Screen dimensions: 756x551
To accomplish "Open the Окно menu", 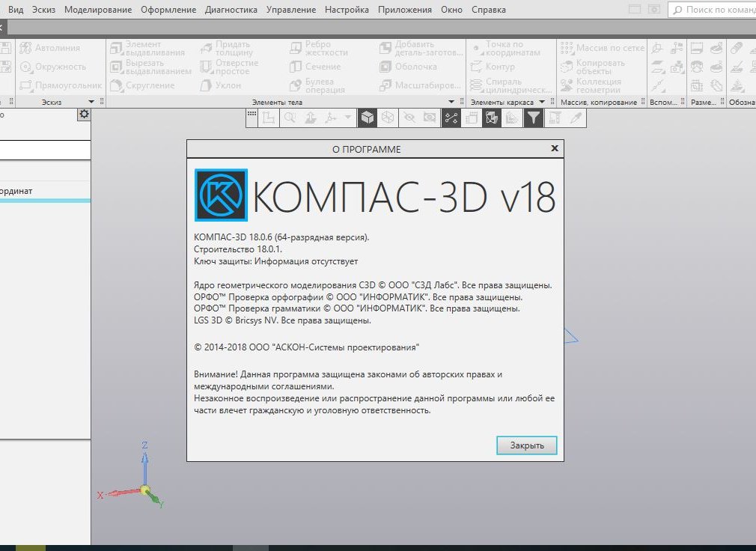I will (x=451, y=10).
